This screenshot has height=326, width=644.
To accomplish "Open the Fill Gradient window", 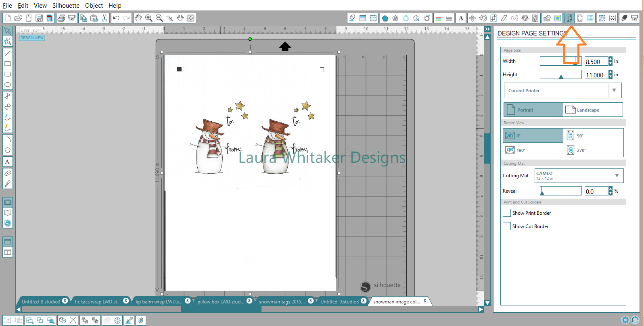I will (x=362, y=18).
